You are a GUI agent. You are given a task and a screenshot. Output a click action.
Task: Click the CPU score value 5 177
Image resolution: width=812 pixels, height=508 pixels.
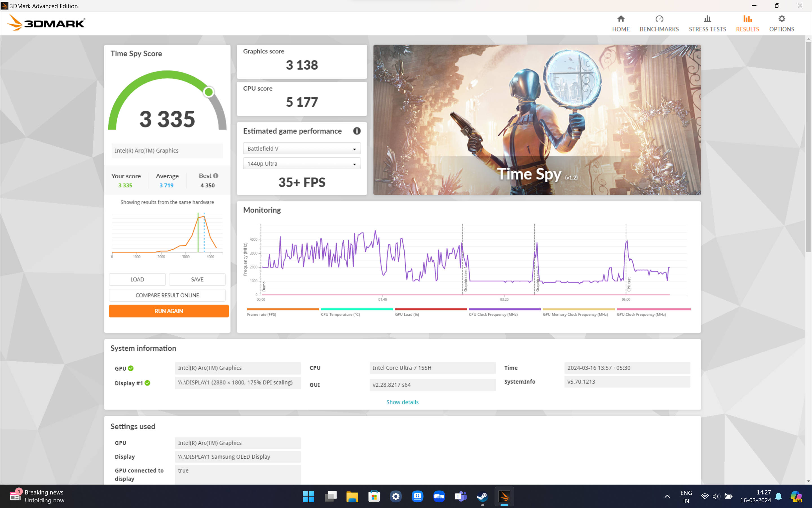point(302,102)
